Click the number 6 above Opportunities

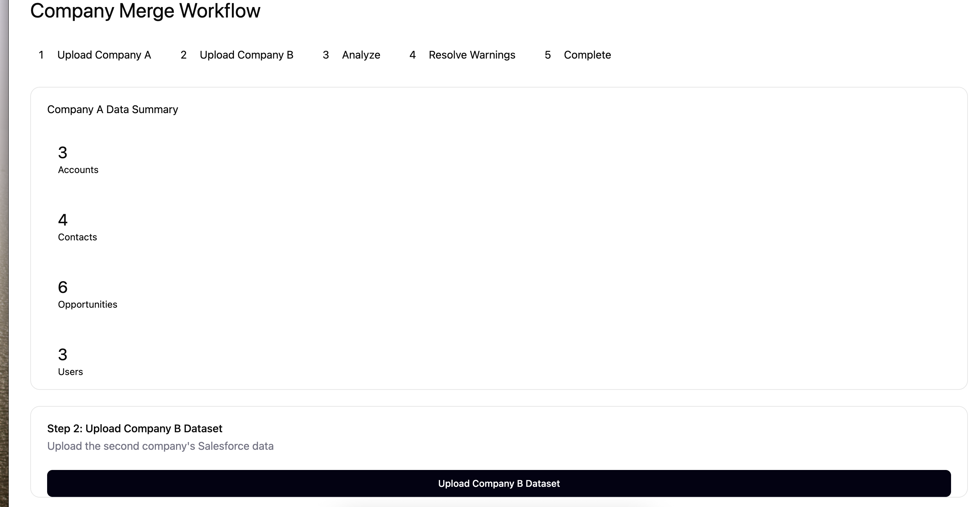(63, 288)
